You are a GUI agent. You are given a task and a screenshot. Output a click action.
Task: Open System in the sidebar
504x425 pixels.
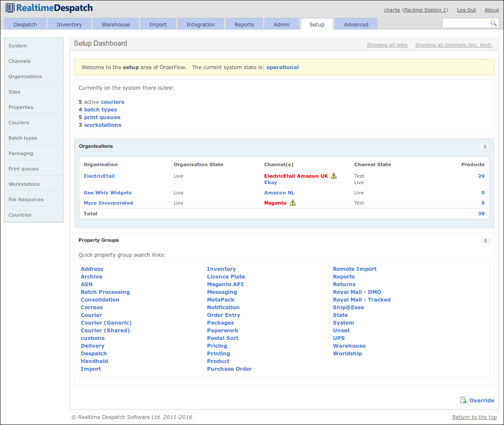pos(34,45)
